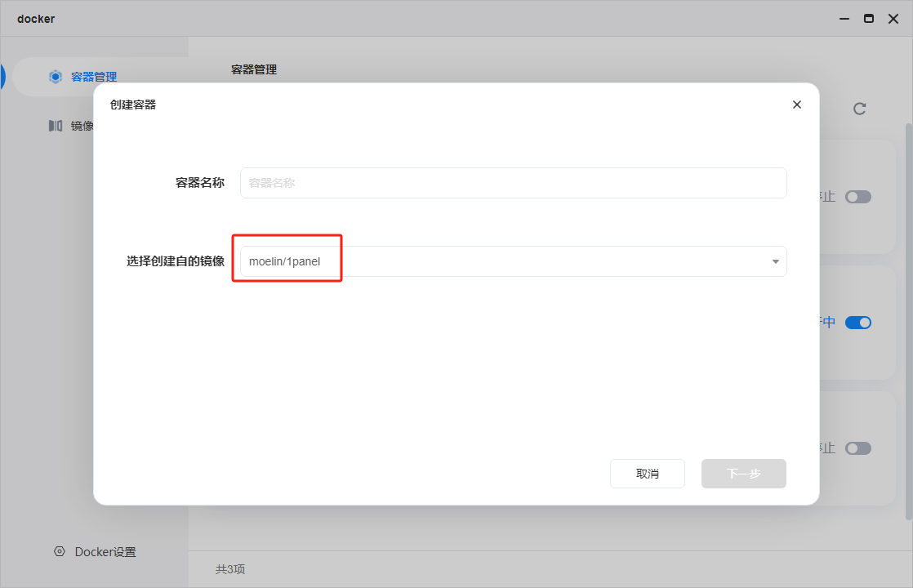
Task: Close the 创建容器 dialog with the X
Action: pos(796,105)
